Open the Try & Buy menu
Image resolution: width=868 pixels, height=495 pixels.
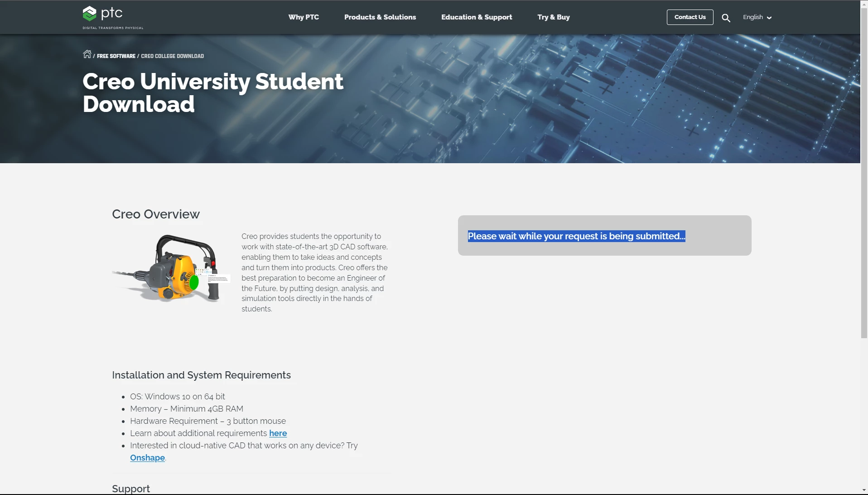click(x=554, y=17)
